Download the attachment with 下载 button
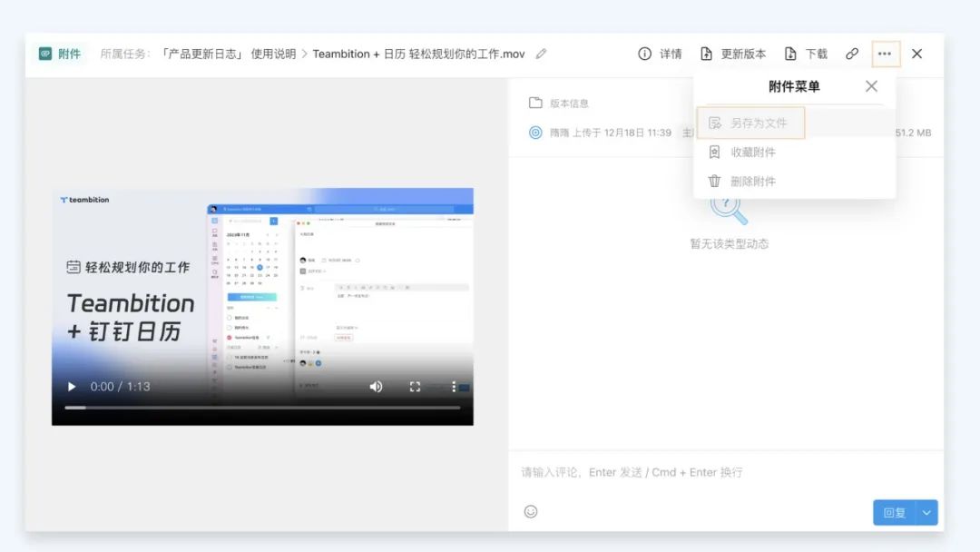Image resolution: width=980 pixels, height=552 pixels. tap(807, 54)
